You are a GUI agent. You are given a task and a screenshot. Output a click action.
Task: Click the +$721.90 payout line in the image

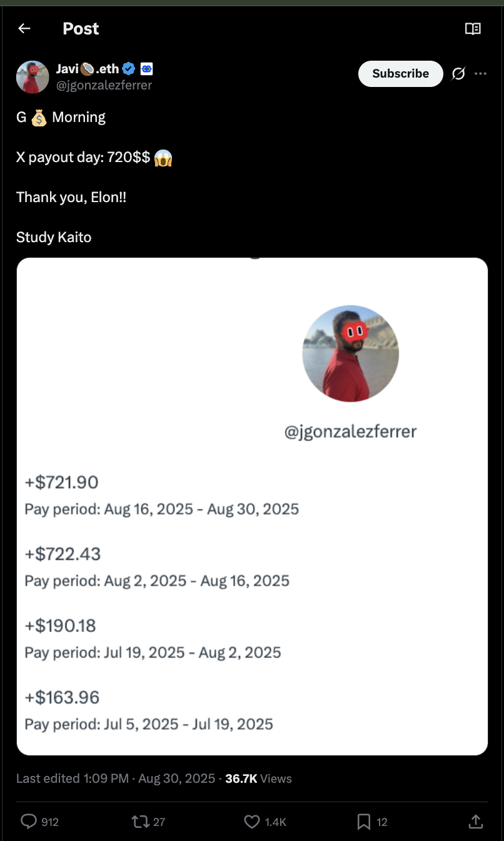tap(62, 482)
